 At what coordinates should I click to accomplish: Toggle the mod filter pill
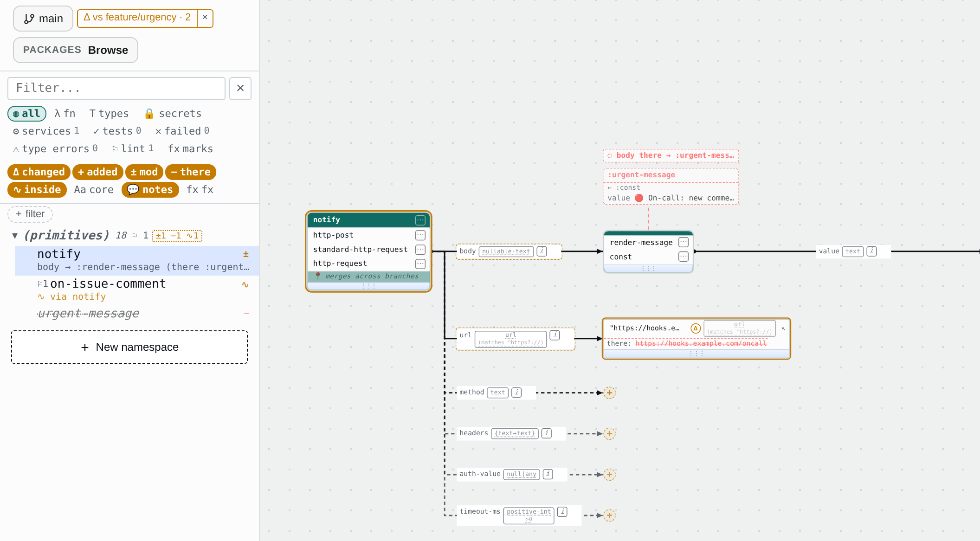pos(144,172)
